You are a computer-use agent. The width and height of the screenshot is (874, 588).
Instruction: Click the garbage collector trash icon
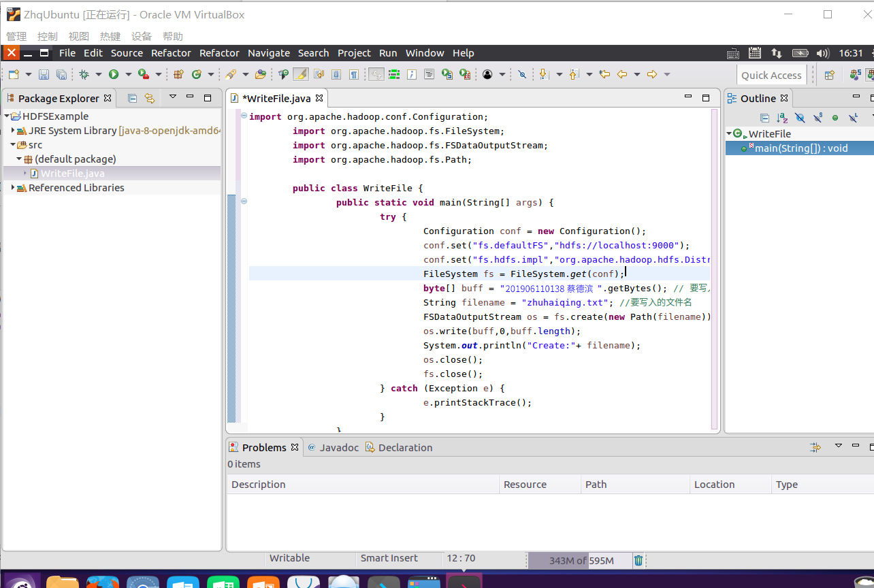coord(638,560)
